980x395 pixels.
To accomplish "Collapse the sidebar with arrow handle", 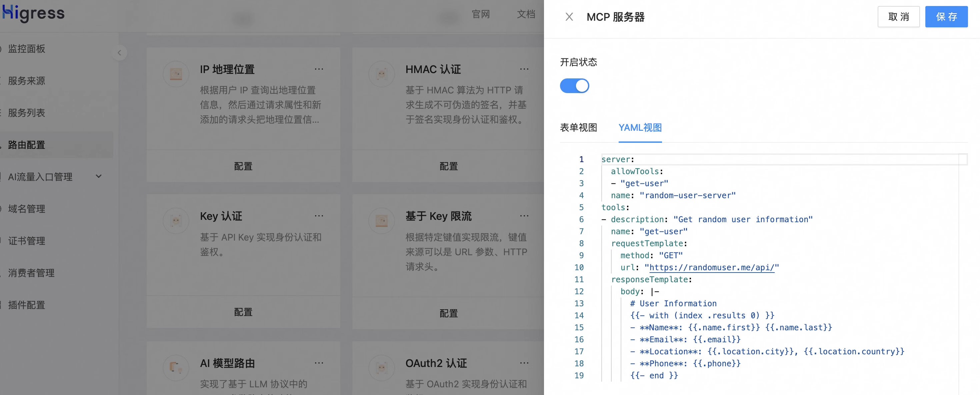I will (x=119, y=53).
